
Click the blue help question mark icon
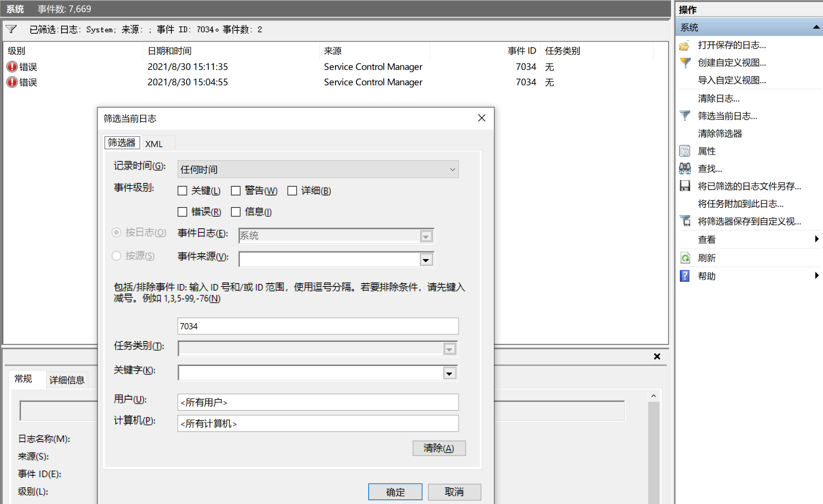click(685, 276)
